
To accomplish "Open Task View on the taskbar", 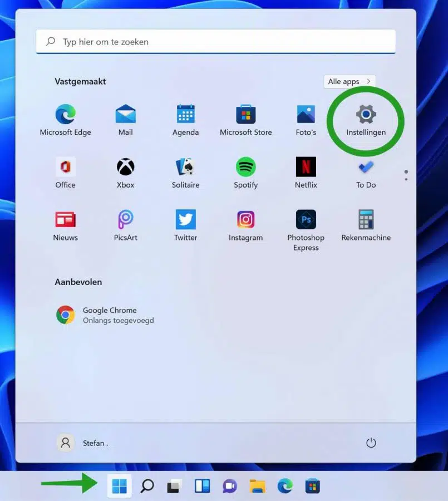I will click(175, 486).
